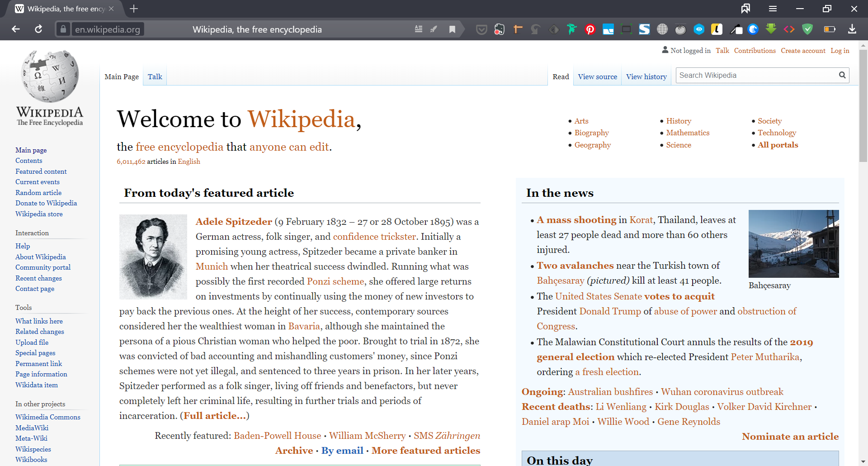Open the Contributions link
This screenshot has height=466, width=868.
click(x=755, y=51)
